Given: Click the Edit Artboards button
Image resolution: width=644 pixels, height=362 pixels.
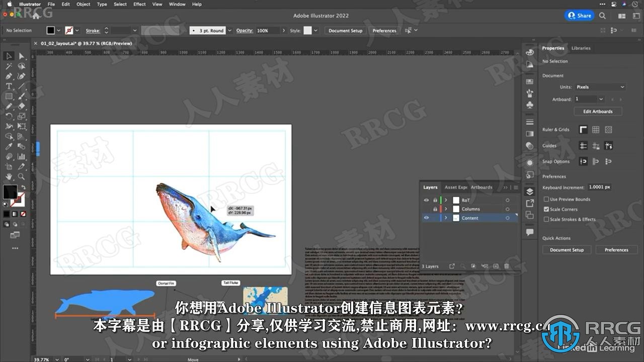Looking at the screenshot, I should (x=598, y=111).
